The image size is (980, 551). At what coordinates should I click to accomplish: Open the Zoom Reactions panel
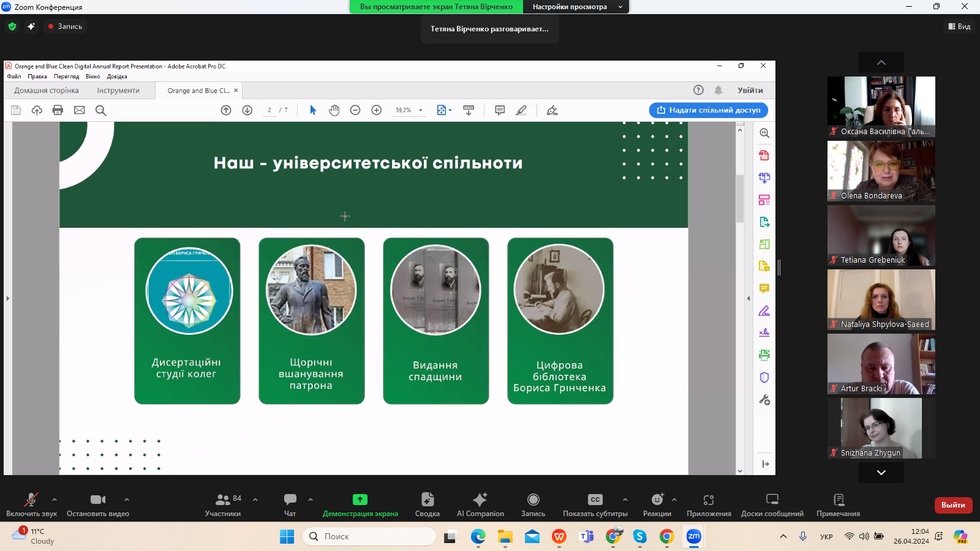[657, 504]
